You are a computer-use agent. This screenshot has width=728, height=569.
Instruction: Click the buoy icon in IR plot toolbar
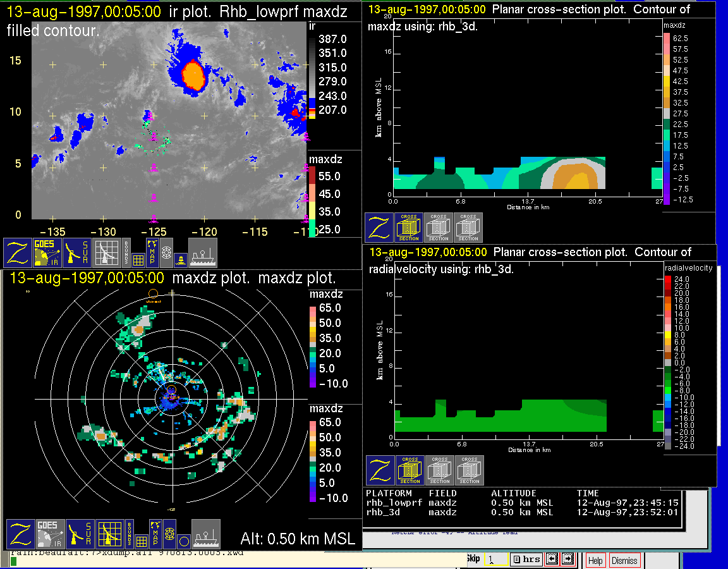click(179, 259)
